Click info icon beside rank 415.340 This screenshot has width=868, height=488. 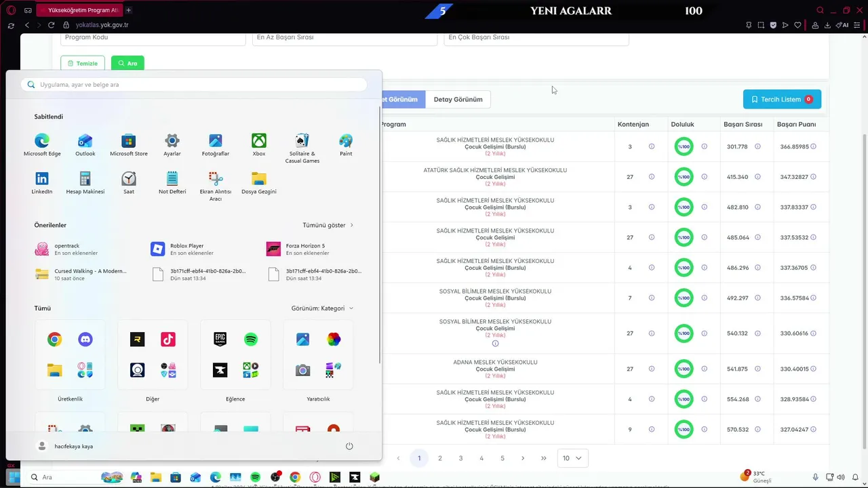tap(757, 177)
